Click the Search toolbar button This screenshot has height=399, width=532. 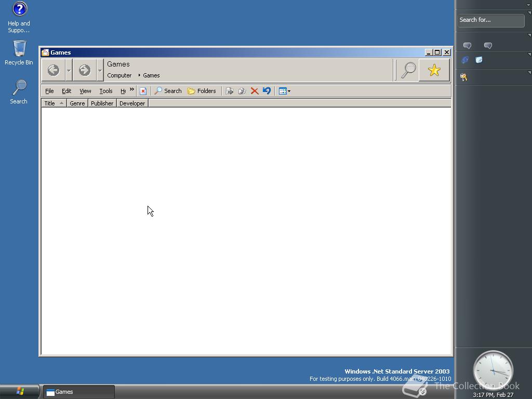pyautogui.click(x=168, y=91)
